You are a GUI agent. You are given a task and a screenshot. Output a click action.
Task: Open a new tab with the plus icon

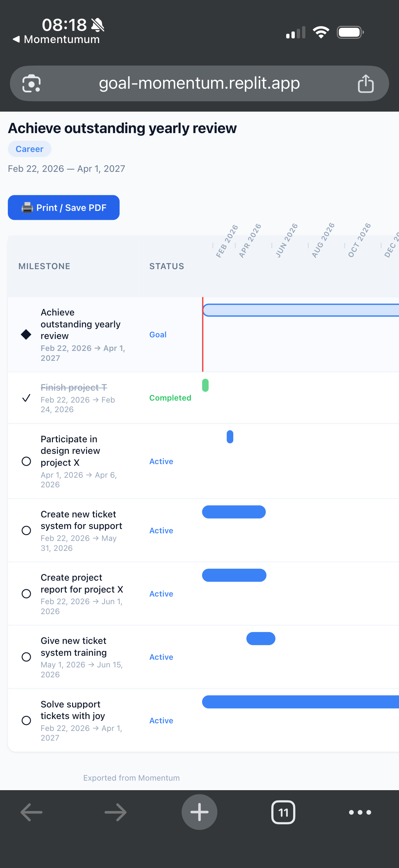click(199, 812)
